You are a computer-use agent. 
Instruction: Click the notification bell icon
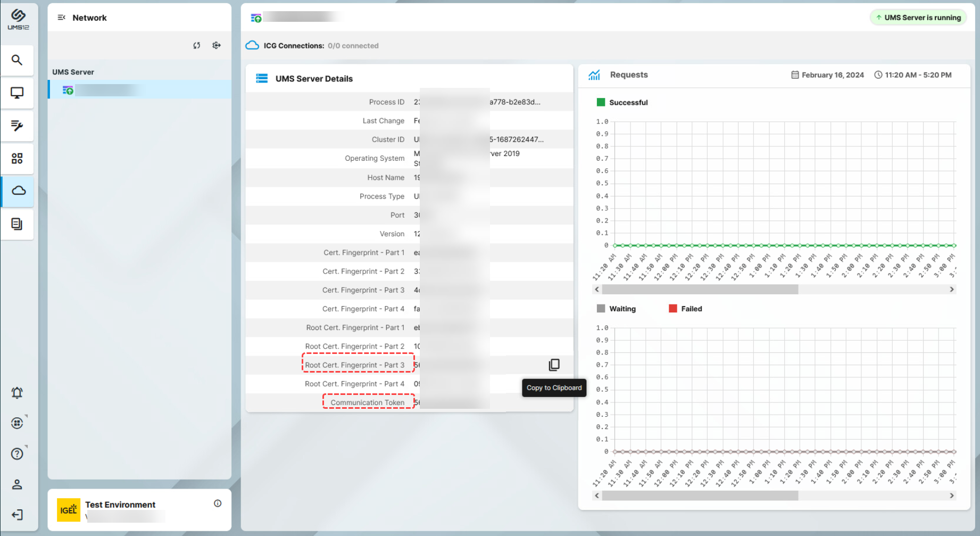tap(17, 392)
